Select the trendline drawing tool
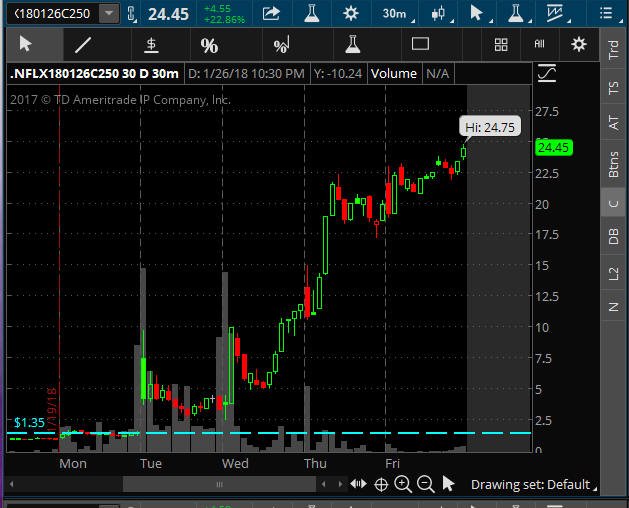 click(x=83, y=44)
